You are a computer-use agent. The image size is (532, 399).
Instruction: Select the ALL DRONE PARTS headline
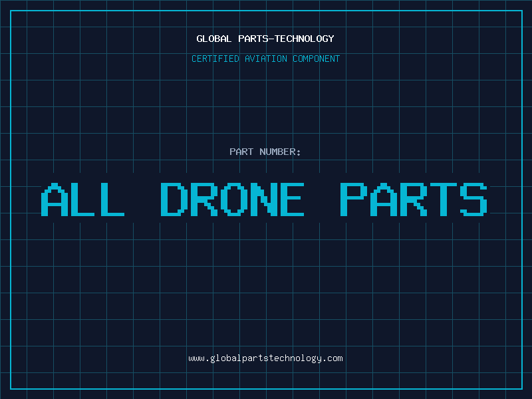265,199
